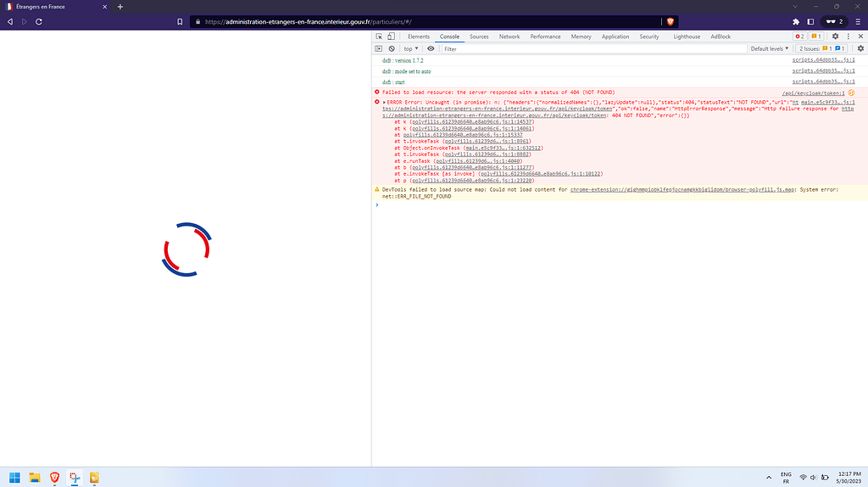Reload the page with the refresh button
The image size is (868, 487).
click(39, 21)
